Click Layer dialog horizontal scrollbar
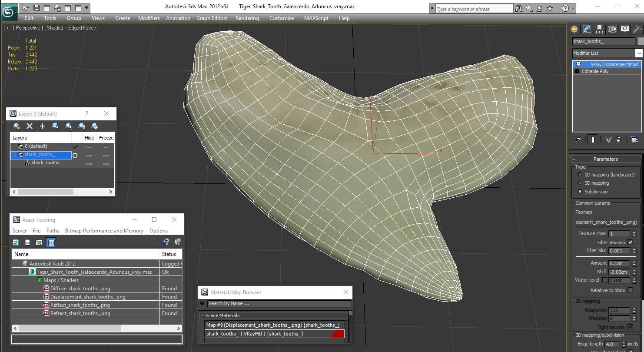 pos(62,192)
